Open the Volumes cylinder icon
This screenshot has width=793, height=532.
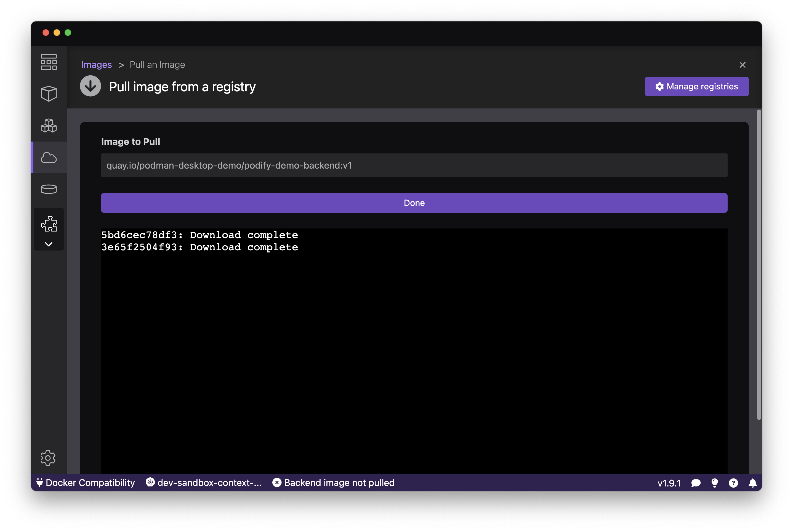point(49,189)
